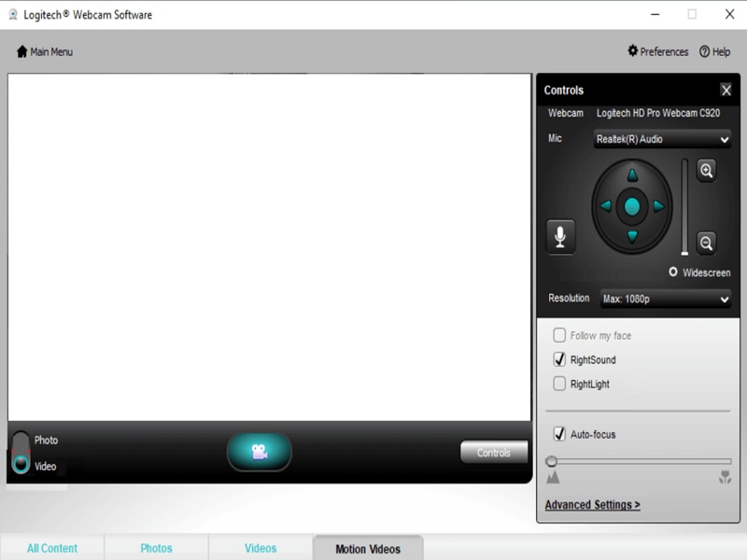The height and width of the screenshot is (560, 747).
Task: Zoom in with the magnifier plus icon
Action: [x=707, y=172]
